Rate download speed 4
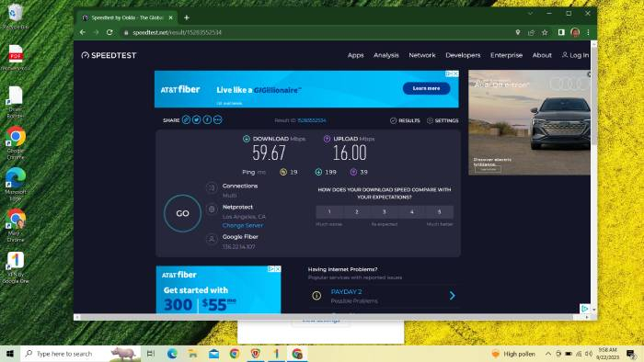Image resolution: width=644 pixels, height=362 pixels. pyautogui.click(x=412, y=212)
